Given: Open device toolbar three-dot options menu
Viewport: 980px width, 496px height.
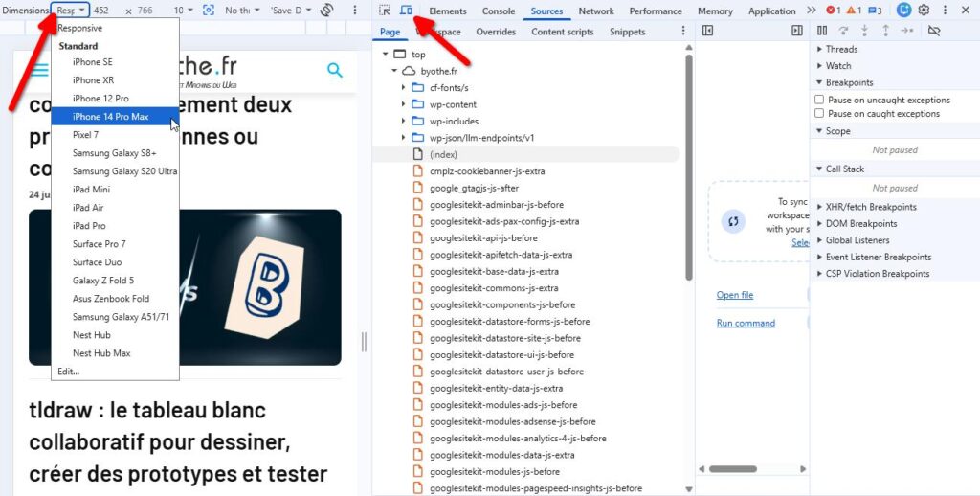Looking at the screenshot, I should tap(355, 10).
